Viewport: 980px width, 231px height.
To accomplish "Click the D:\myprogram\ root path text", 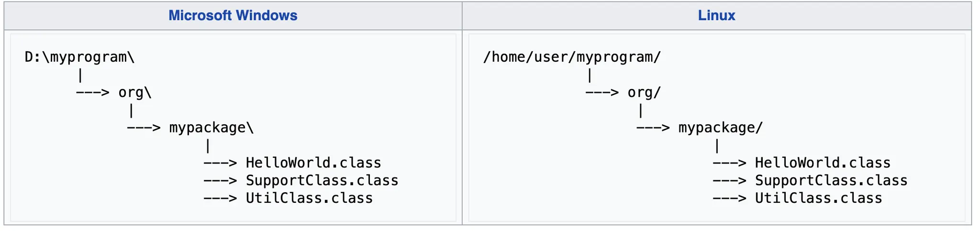I will click(79, 57).
